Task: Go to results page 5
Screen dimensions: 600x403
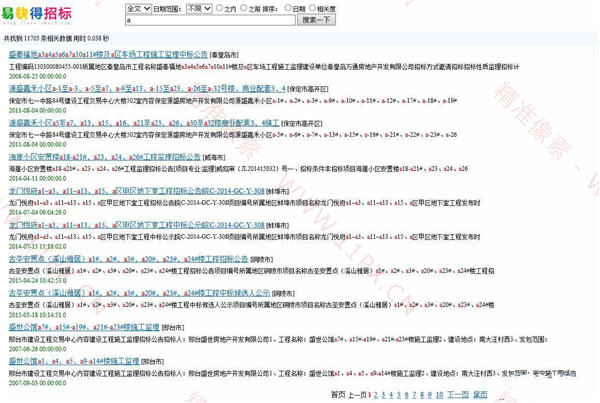Action: pyautogui.click(x=399, y=395)
